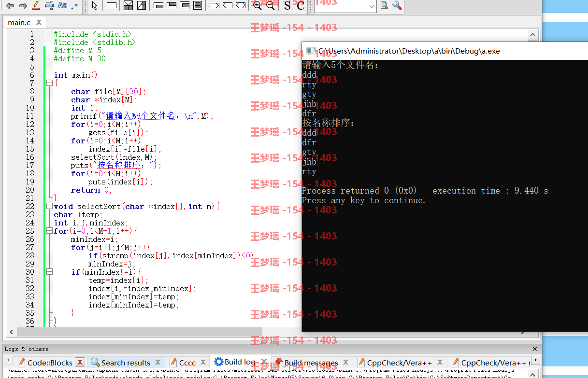Click 'minIndex=j;' on line 29
This screenshot has height=378, width=588.
pyautogui.click(x=112, y=264)
